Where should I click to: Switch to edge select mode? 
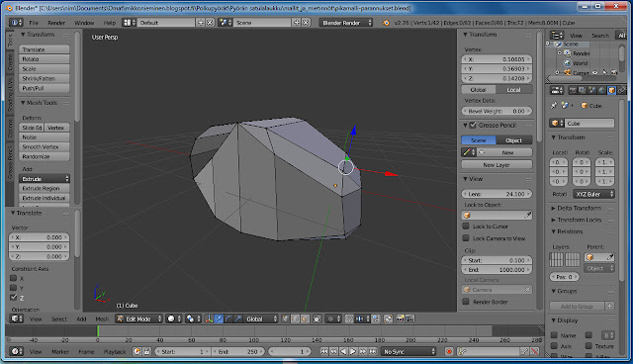click(295, 318)
